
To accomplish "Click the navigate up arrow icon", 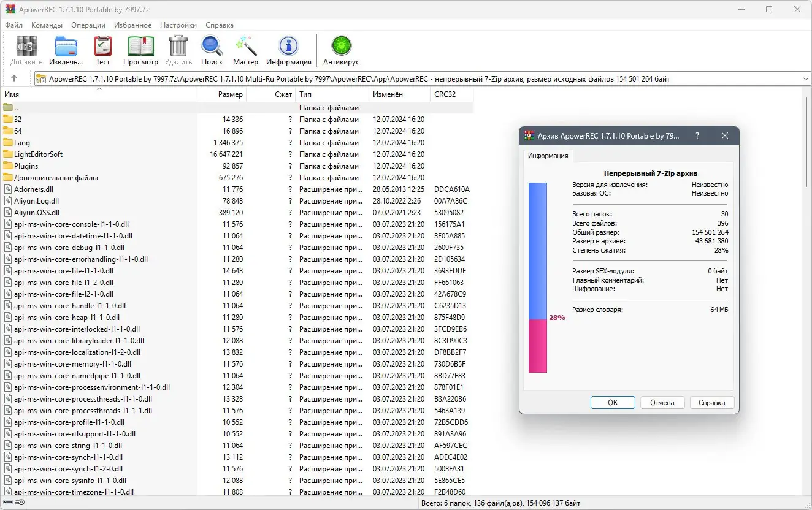I will [14, 78].
